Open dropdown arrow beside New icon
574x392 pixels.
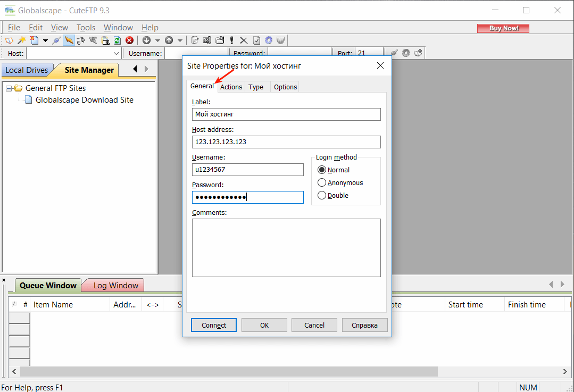coord(45,40)
